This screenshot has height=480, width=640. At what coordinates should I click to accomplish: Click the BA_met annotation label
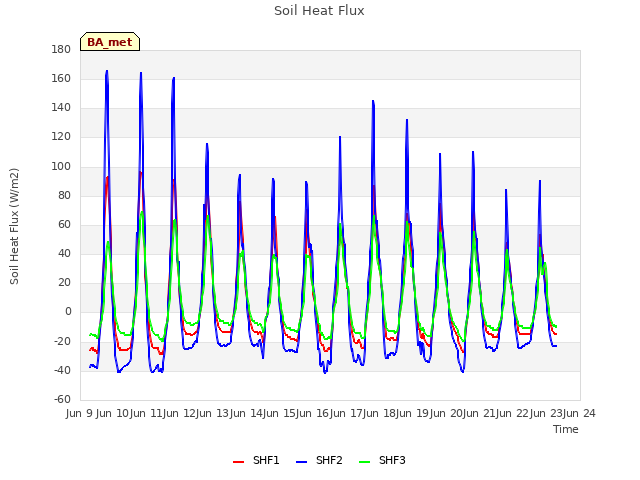pos(110,42)
